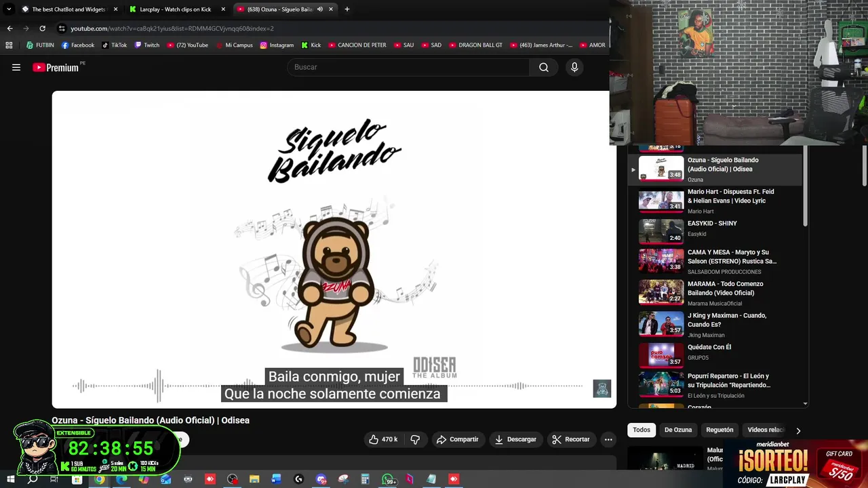Open the YouTube hamburger guide menu
The image size is (868, 488).
coord(16,67)
